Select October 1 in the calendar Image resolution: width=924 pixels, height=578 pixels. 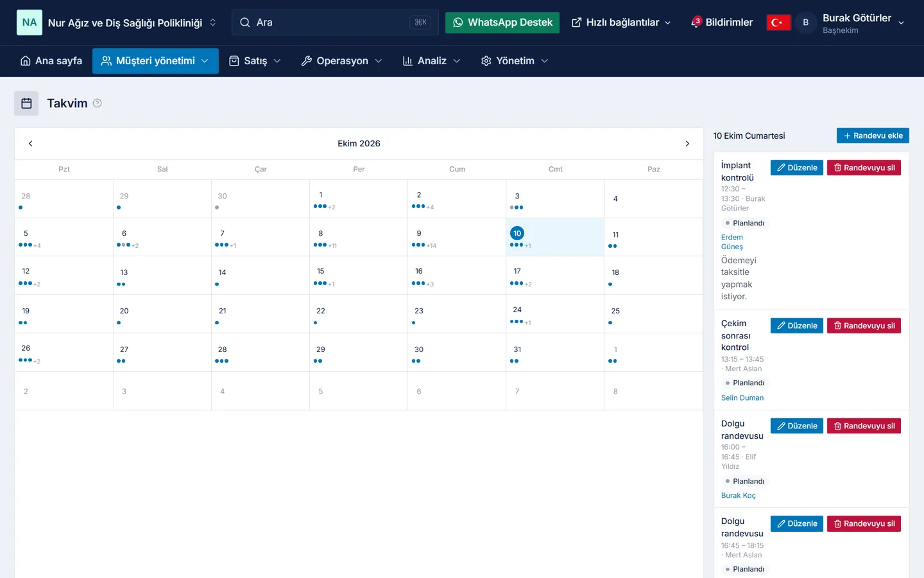(x=359, y=199)
